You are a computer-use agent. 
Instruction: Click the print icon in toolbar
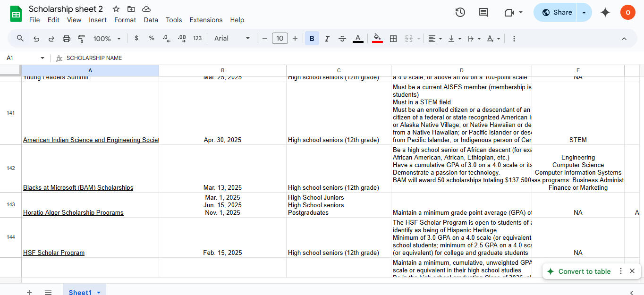[x=67, y=39]
